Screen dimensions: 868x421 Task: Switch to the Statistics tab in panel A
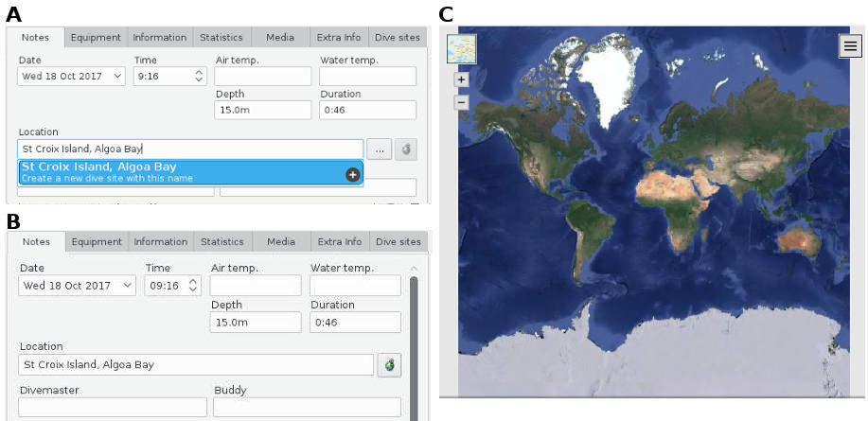(x=221, y=38)
